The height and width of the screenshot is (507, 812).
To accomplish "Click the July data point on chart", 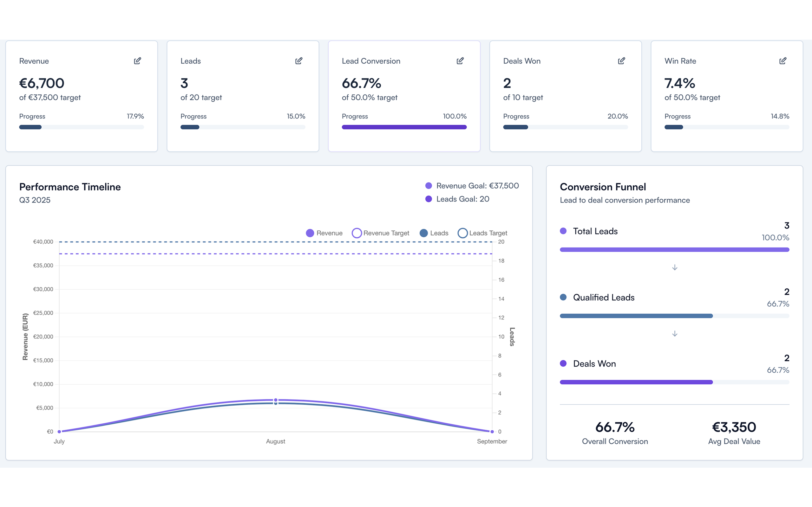I will [x=59, y=432].
